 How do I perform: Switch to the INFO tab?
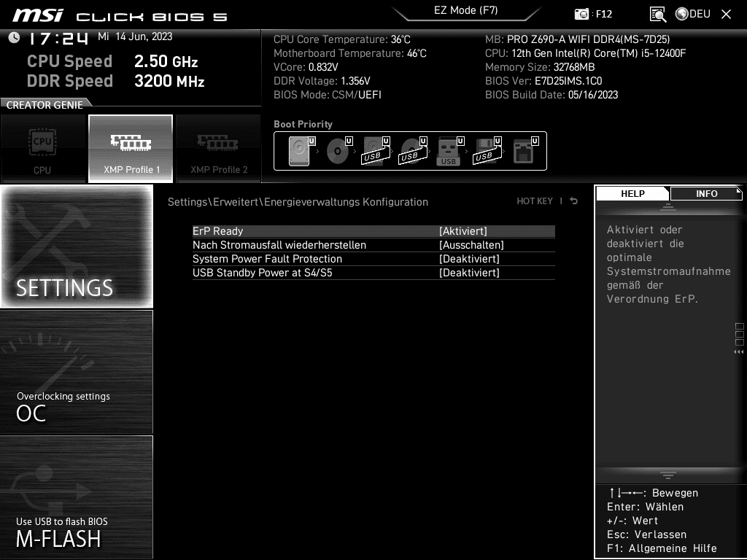pyautogui.click(x=706, y=193)
